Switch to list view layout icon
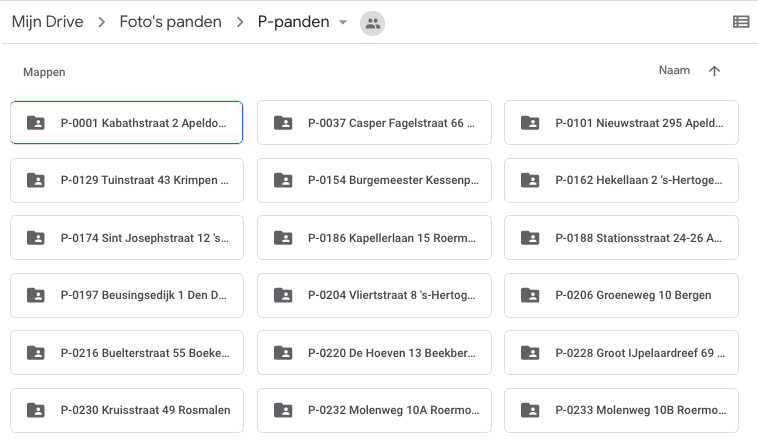 tap(741, 22)
